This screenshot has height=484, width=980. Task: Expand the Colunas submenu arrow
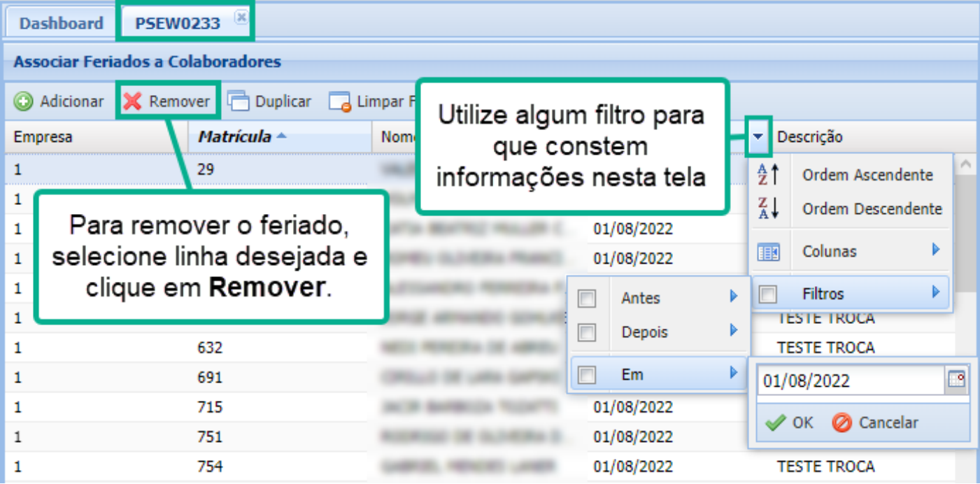tap(936, 250)
